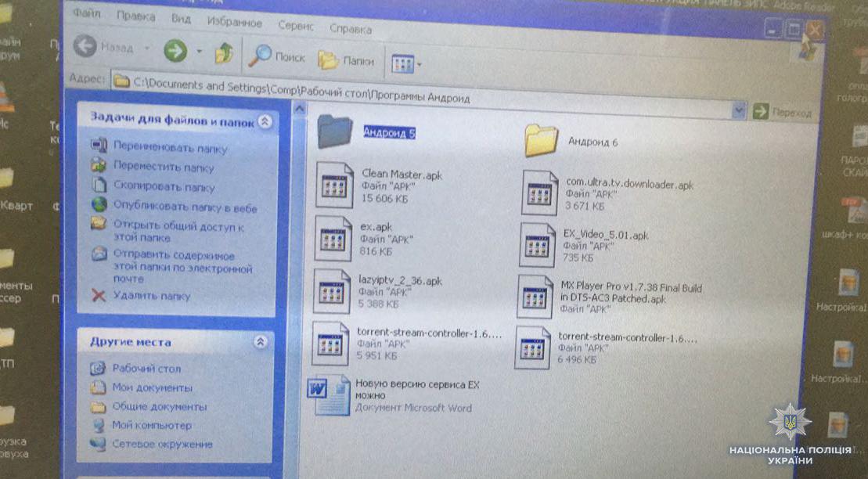The image size is (868, 479).
Task: Open the Сервис menu
Action: (x=296, y=26)
